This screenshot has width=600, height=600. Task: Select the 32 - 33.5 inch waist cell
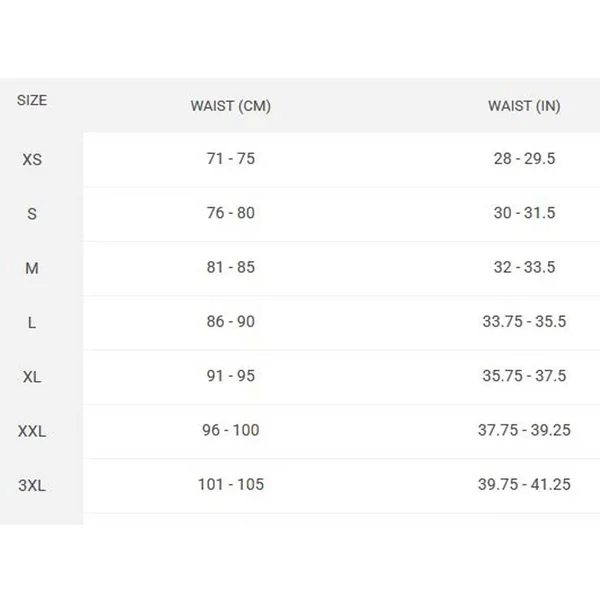coord(524,267)
